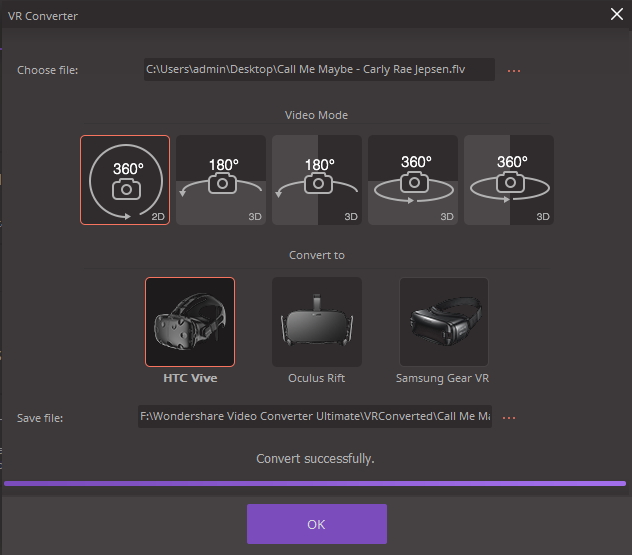Select 360° 3D top-bottom video mode
The width and height of the screenshot is (632, 555).
coord(413,180)
